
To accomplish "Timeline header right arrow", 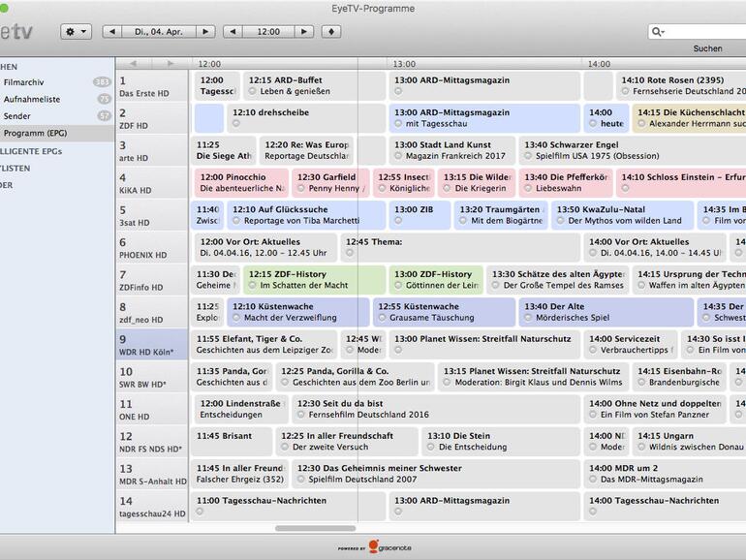I will pos(171,64).
